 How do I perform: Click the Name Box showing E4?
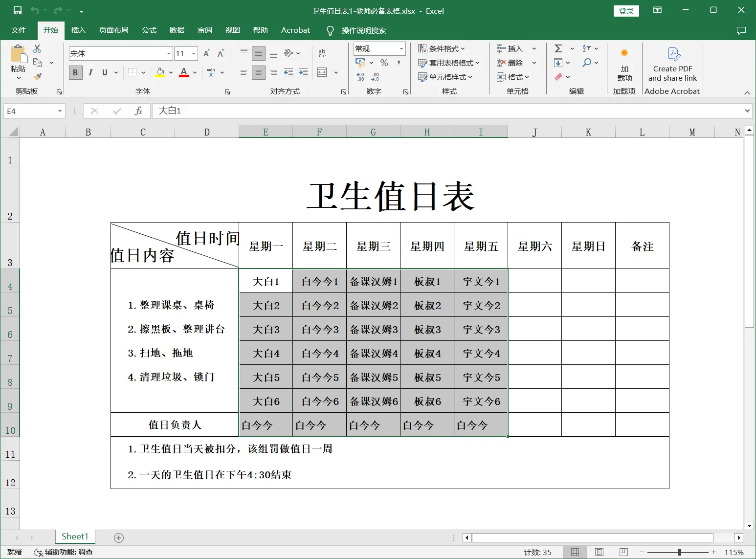point(29,111)
